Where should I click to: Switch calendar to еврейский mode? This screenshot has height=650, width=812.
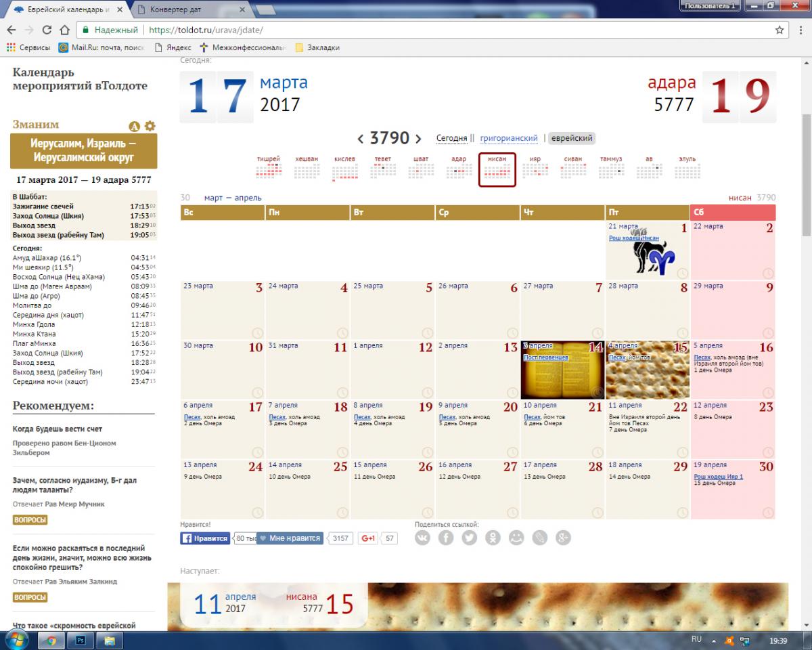571,138
